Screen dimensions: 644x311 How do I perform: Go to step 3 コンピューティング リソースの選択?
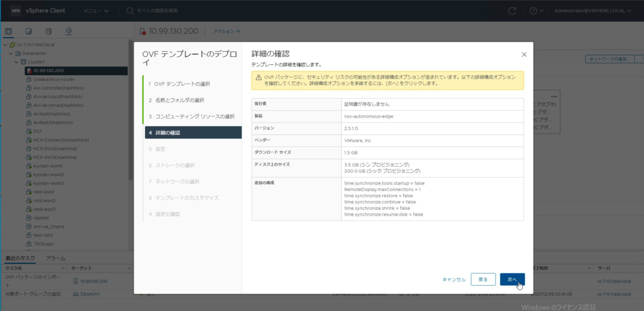coord(192,116)
